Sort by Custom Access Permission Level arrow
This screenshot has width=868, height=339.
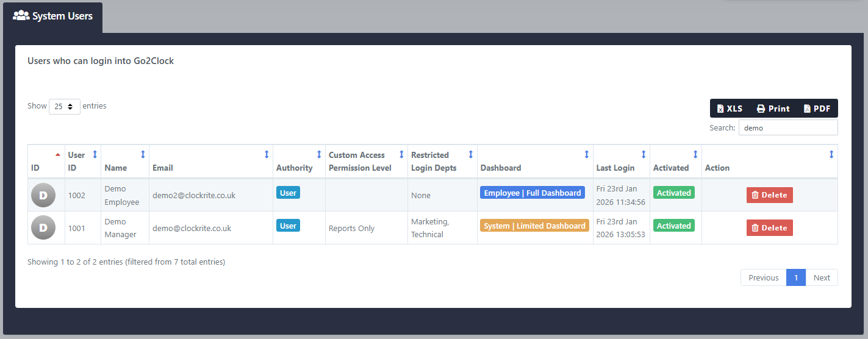(x=401, y=155)
